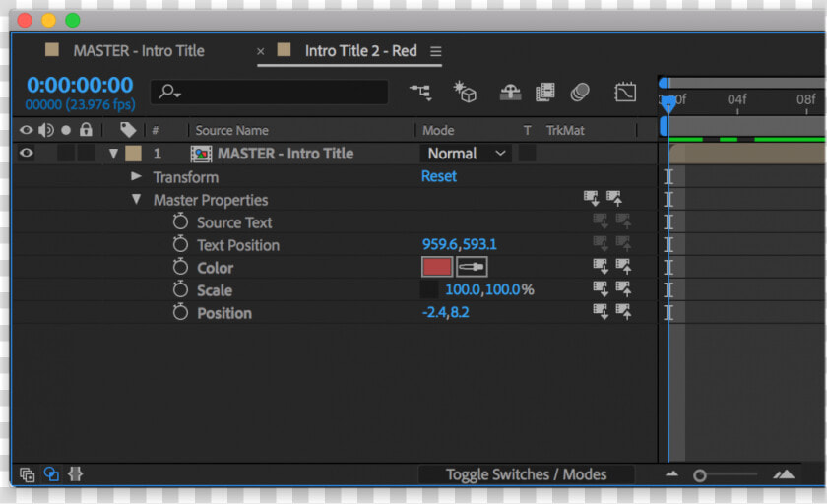Click Scale value 100.0,100.0%

coord(489,289)
